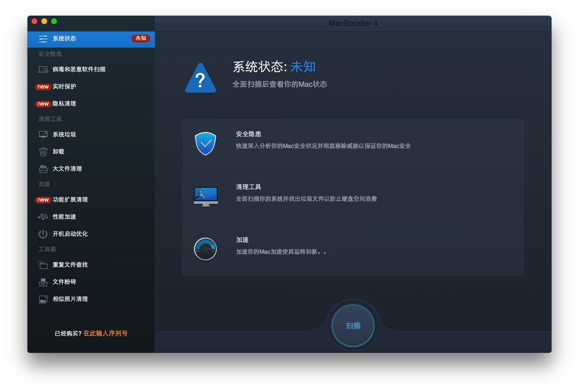Click the MacBooster 4 window title
The image size is (579, 392).
click(353, 24)
